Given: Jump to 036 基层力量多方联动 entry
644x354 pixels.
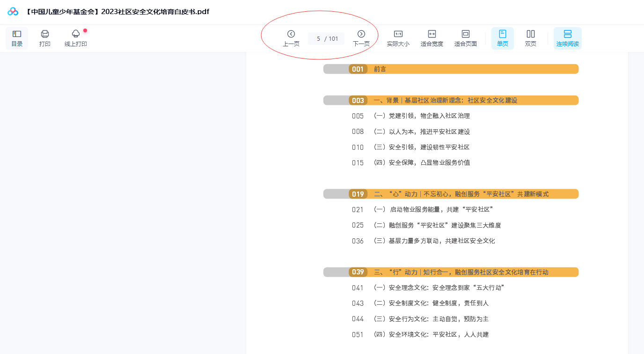Looking at the screenshot, I should 441,241.
